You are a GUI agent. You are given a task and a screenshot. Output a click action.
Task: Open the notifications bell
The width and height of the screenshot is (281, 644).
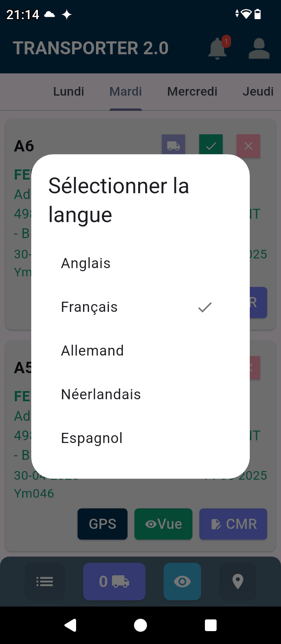pyautogui.click(x=218, y=48)
